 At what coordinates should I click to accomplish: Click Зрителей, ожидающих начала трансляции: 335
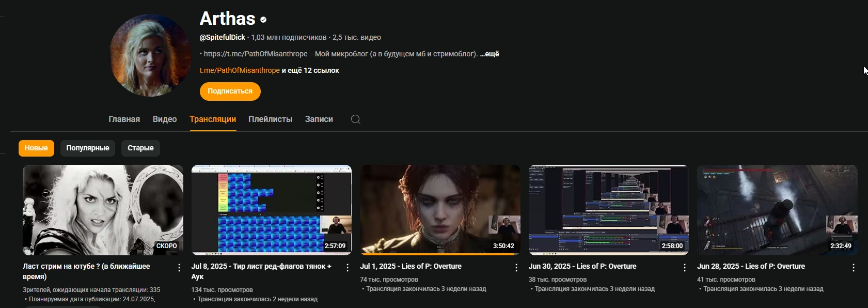coord(91,290)
